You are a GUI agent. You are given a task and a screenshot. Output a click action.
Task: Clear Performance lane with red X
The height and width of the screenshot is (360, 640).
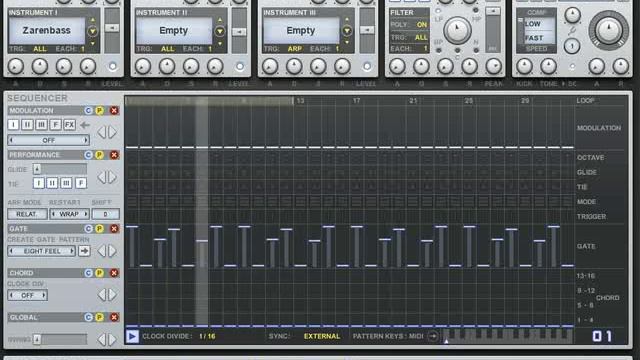pos(114,155)
